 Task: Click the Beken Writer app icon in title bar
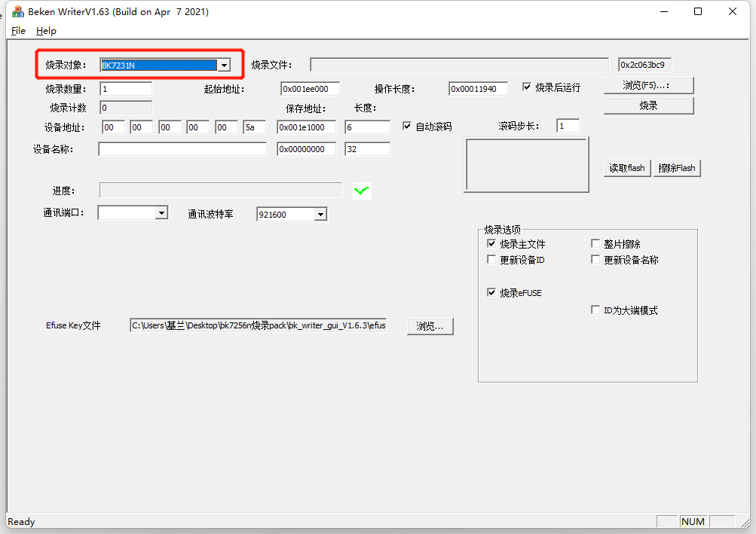coord(18,11)
